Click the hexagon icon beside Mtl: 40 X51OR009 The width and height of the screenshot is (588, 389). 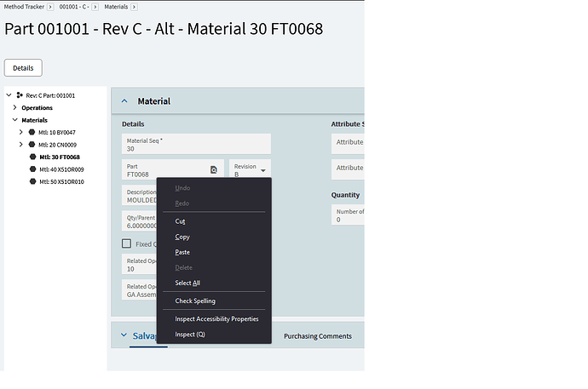point(33,169)
